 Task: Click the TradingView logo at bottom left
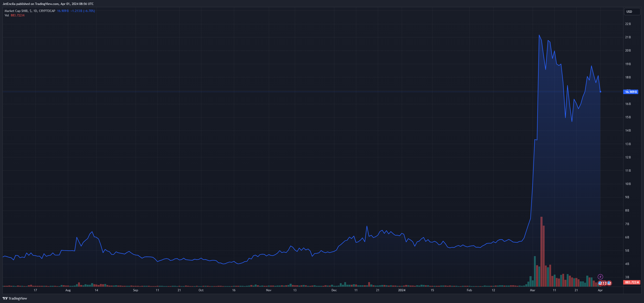(15, 298)
